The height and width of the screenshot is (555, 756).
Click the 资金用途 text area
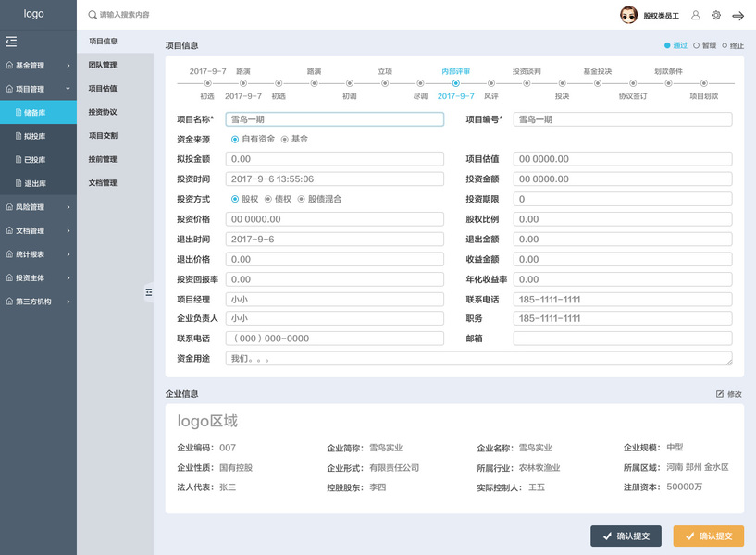click(x=478, y=359)
